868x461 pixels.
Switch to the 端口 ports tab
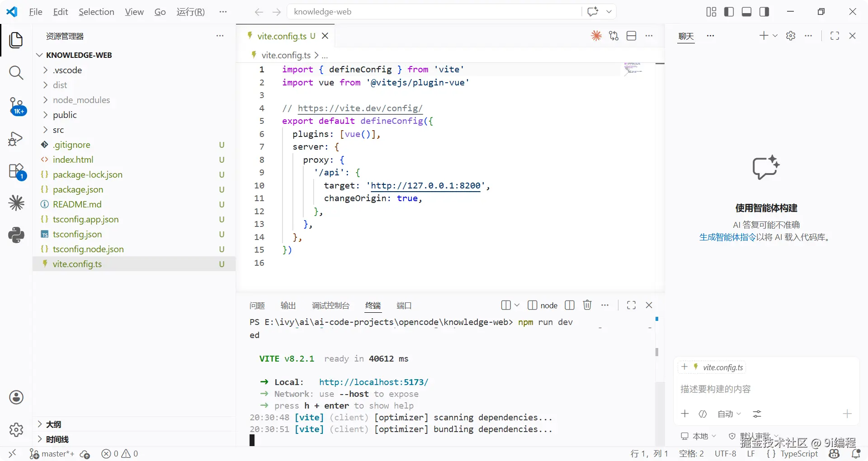[x=404, y=306]
